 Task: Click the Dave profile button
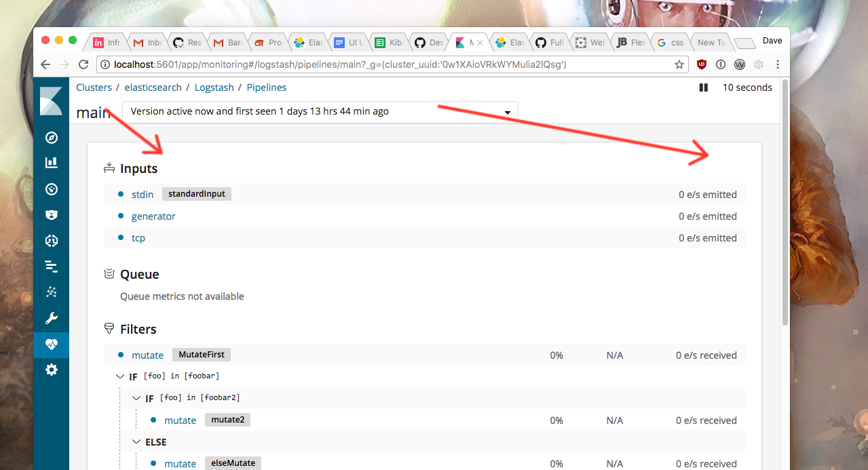772,41
